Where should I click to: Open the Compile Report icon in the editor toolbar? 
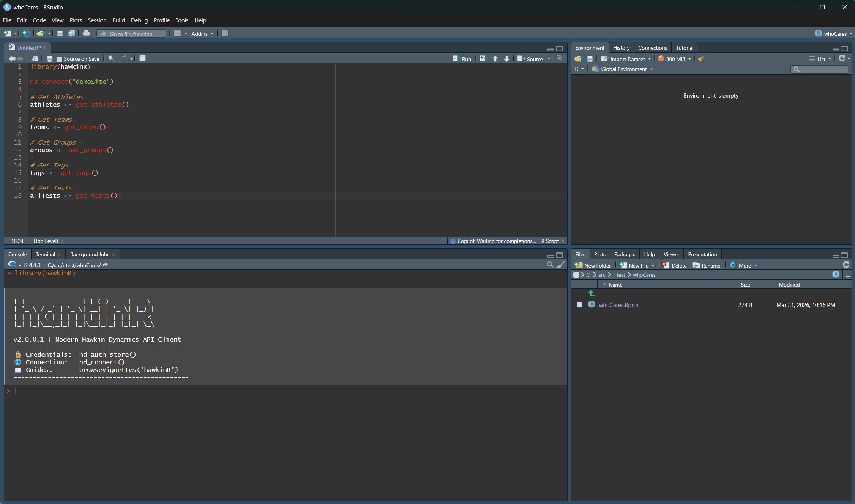143,58
